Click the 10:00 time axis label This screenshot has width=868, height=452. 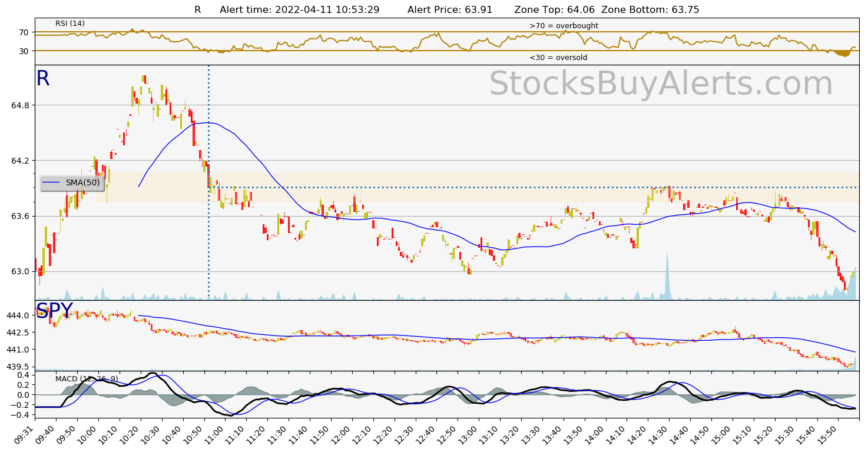pos(88,433)
